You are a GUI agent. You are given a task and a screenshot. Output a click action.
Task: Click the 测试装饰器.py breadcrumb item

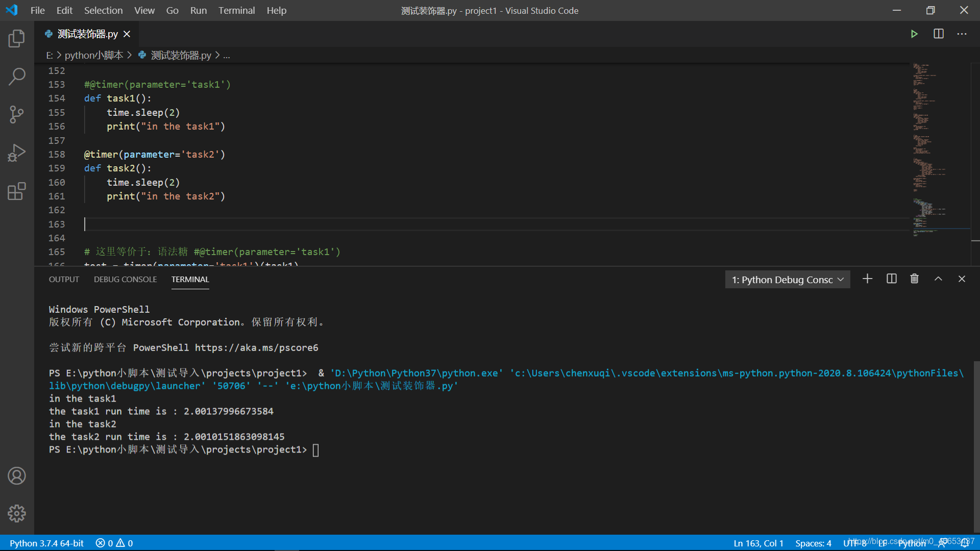pos(181,55)
